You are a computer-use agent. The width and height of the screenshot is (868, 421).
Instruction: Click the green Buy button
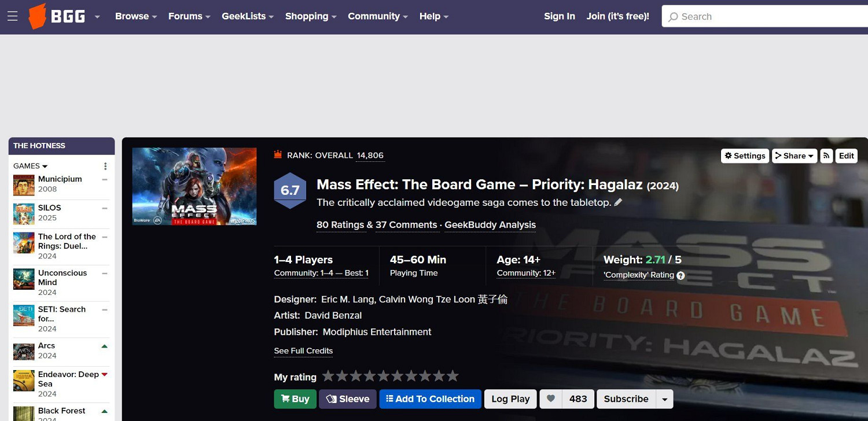coord(295,399)
